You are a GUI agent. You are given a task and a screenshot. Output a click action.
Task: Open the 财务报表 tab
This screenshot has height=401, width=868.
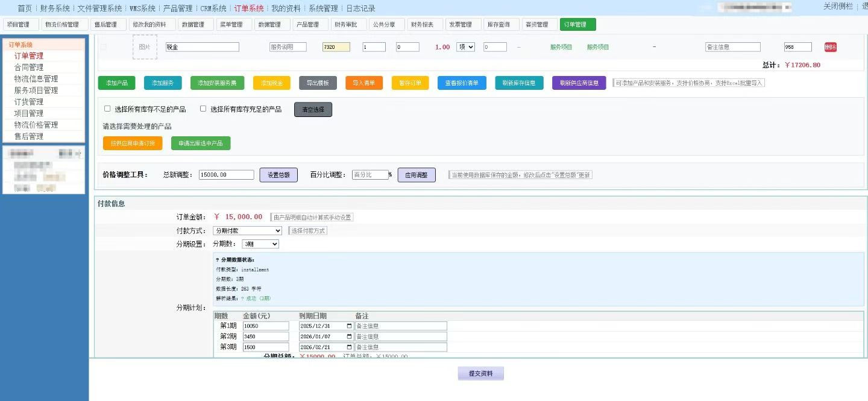click(x=425, y=25)
